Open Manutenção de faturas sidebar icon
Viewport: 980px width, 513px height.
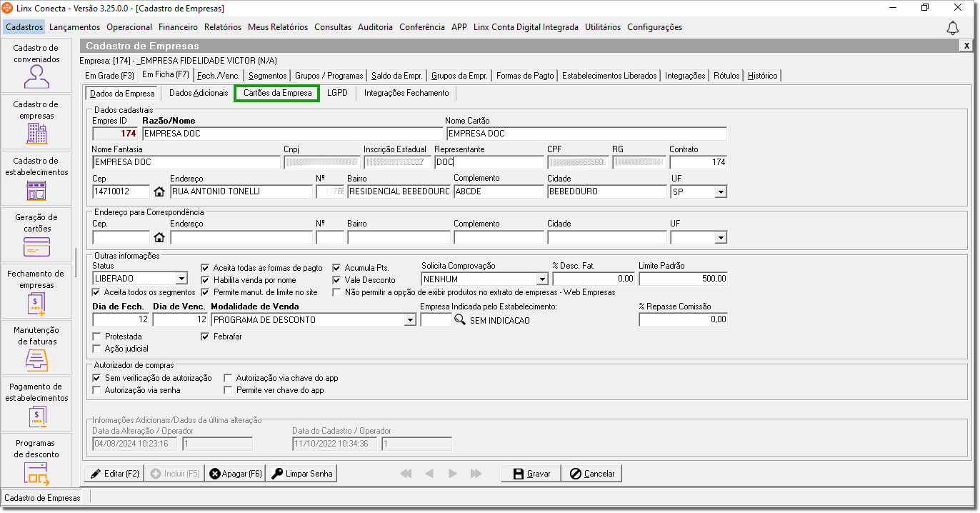click(x=36, y=359)
